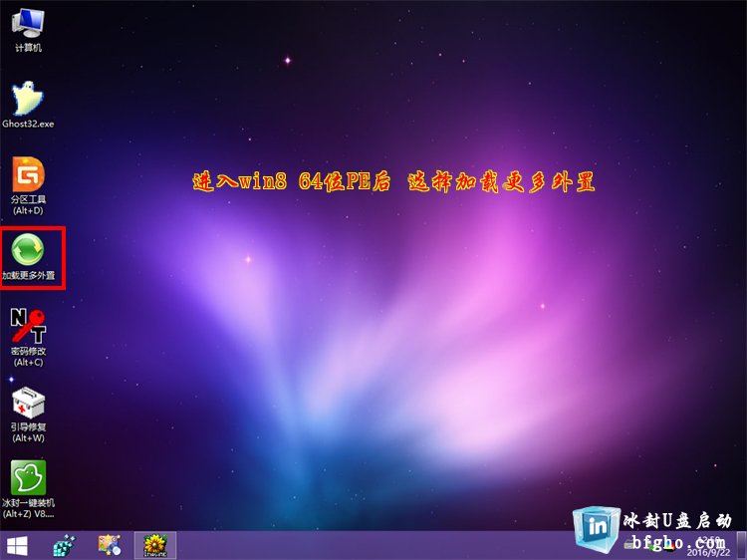Image resolution: width=747 pixels, height=560 pixels.
Task: Click the second pinned taskbar picture tool icon
Action: [x=110, y=546]
